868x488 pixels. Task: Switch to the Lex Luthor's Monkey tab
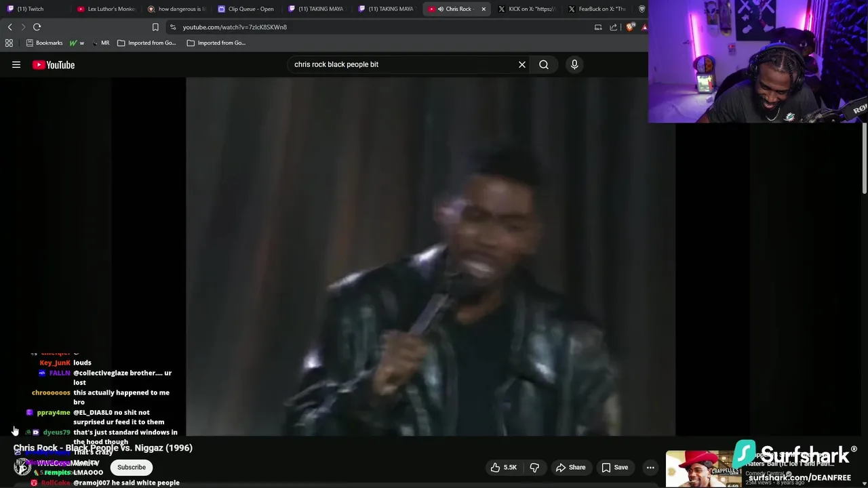pos(106,9)
